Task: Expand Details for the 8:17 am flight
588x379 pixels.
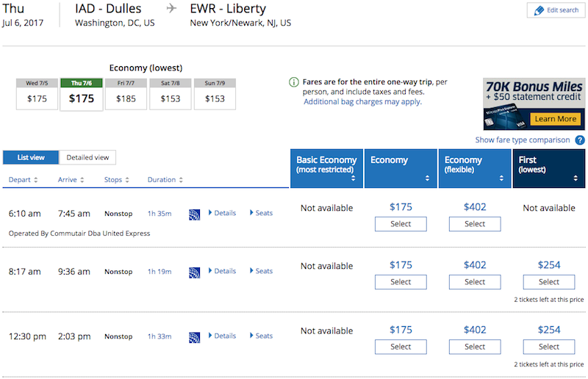Action: (222, 271)
